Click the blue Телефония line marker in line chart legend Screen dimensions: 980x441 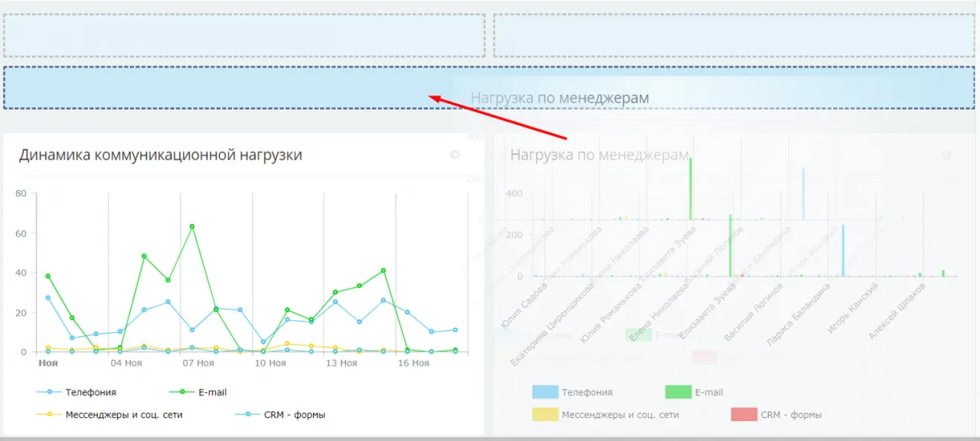(x=50, y=392)
